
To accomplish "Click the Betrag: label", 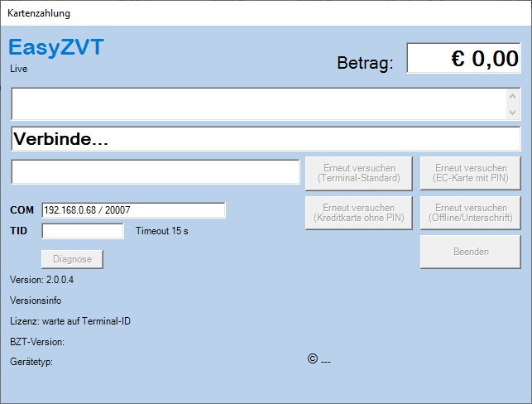I will [365, 63].
